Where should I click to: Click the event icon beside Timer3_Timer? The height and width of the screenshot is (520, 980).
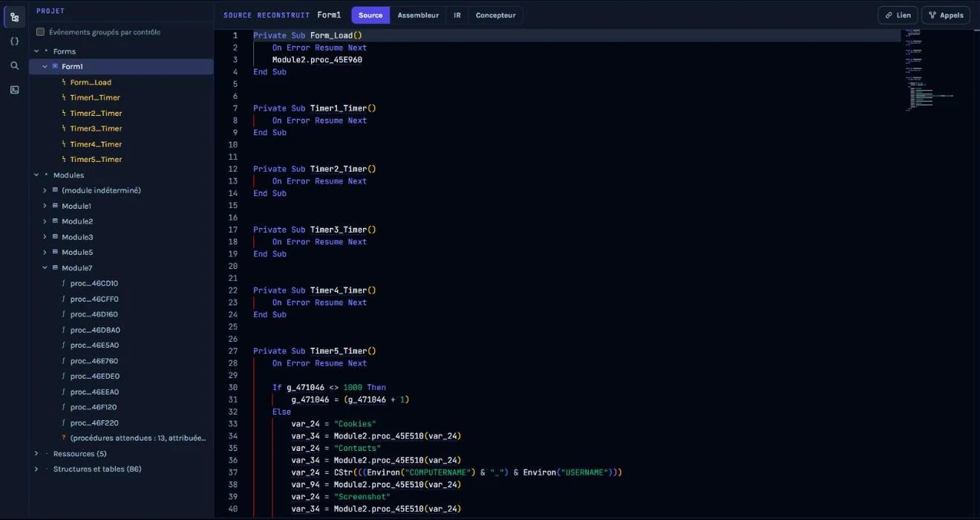(x=64, y=129)
